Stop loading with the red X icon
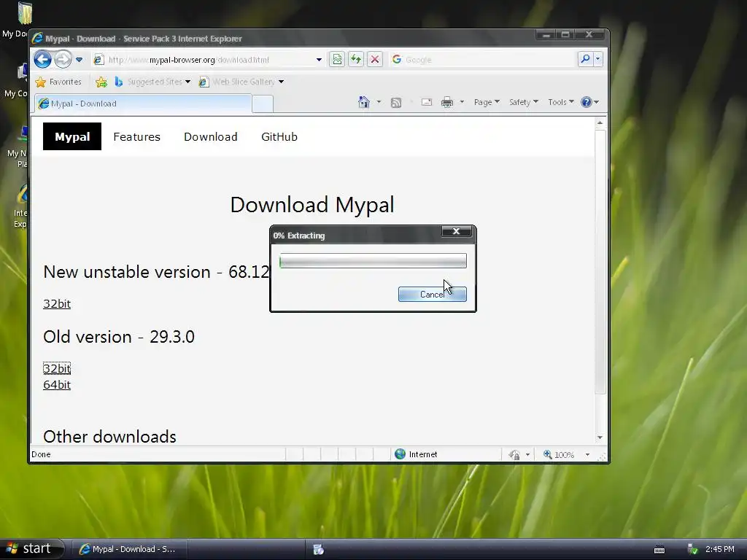This screenshot has height=560, width=747. pyautogui.click(x=375, y=60)
